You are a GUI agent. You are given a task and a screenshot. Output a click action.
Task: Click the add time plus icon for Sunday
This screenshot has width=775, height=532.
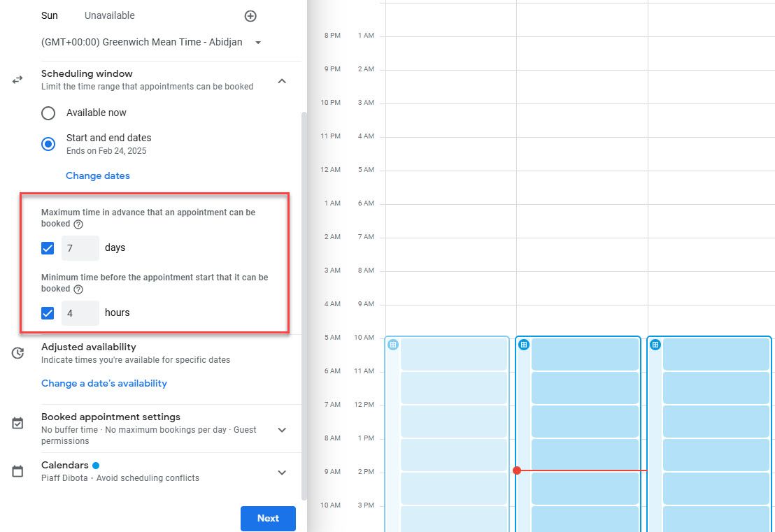(250, 16)
